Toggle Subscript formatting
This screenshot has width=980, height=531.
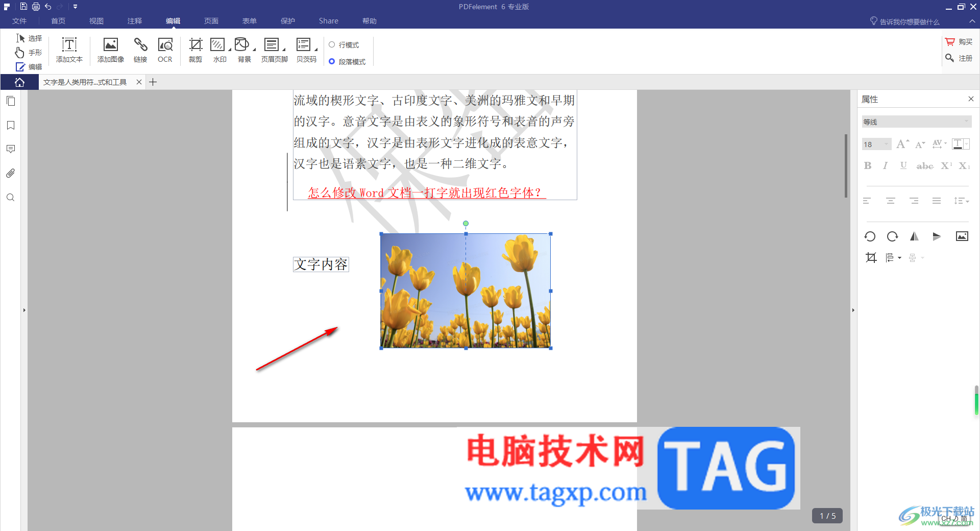pos(964,165)
